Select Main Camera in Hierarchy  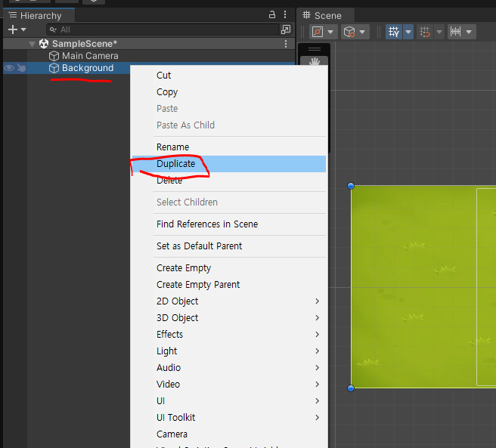tap(89, 56)
